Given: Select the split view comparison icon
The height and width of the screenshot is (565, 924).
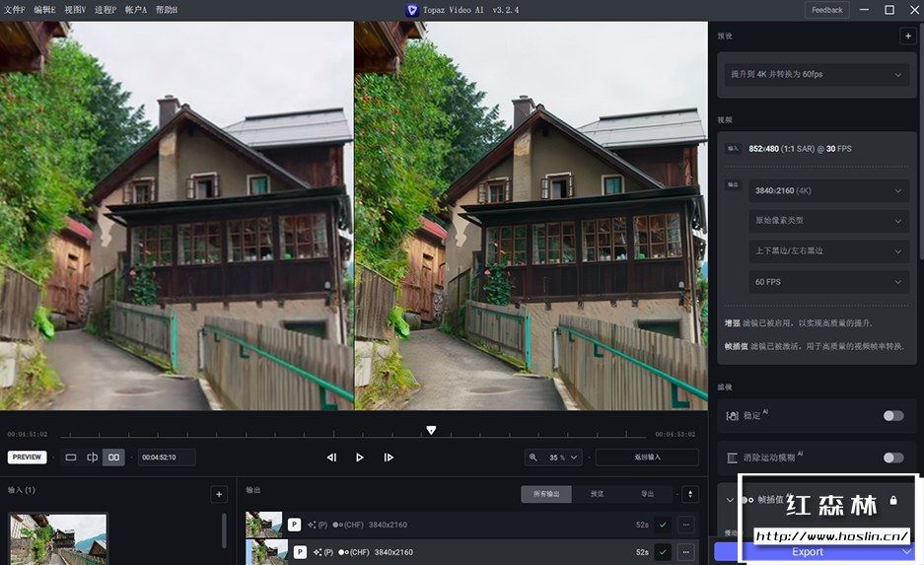Looking at the screenshot, I should pos(93,458).
